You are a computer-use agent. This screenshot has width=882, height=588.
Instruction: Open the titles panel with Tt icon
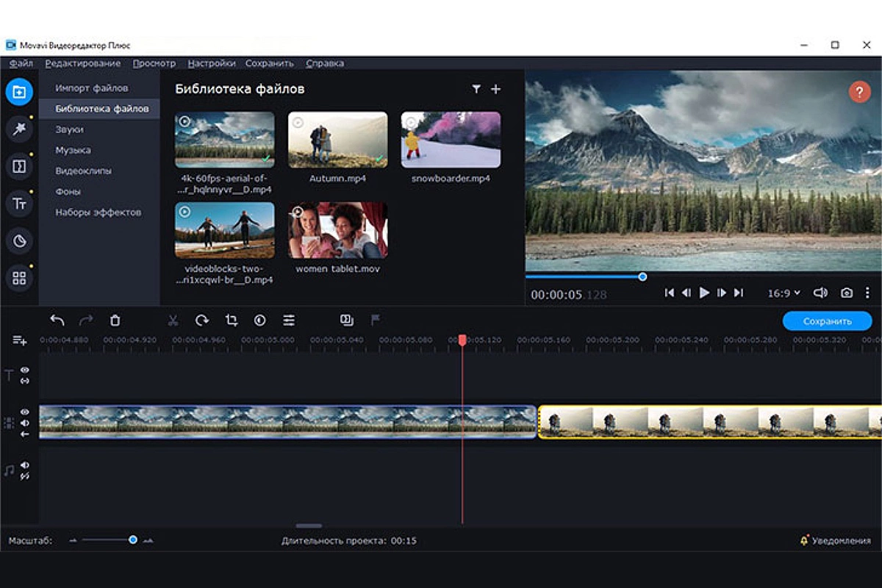coord(20,203)
